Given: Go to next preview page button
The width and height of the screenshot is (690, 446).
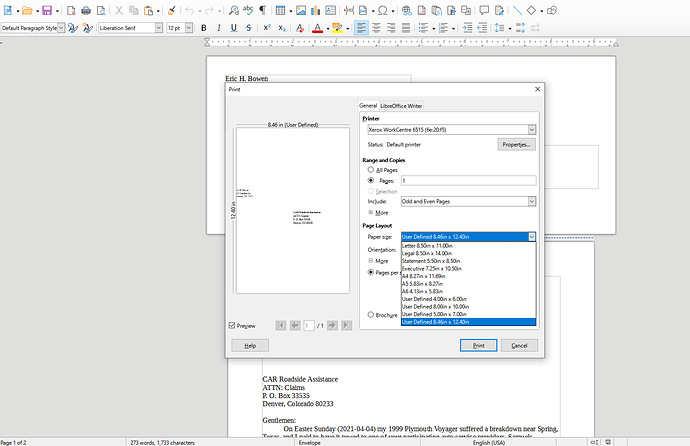Looking at the screenshot, I should pos(332,325).
